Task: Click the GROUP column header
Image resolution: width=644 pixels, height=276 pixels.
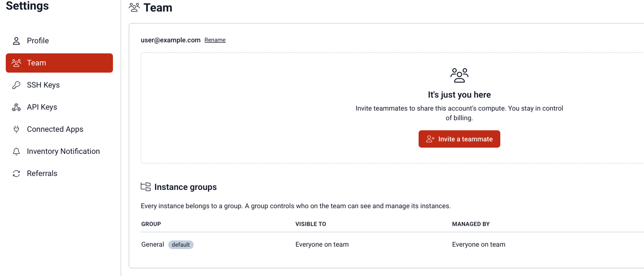Action: pos(151,224)
